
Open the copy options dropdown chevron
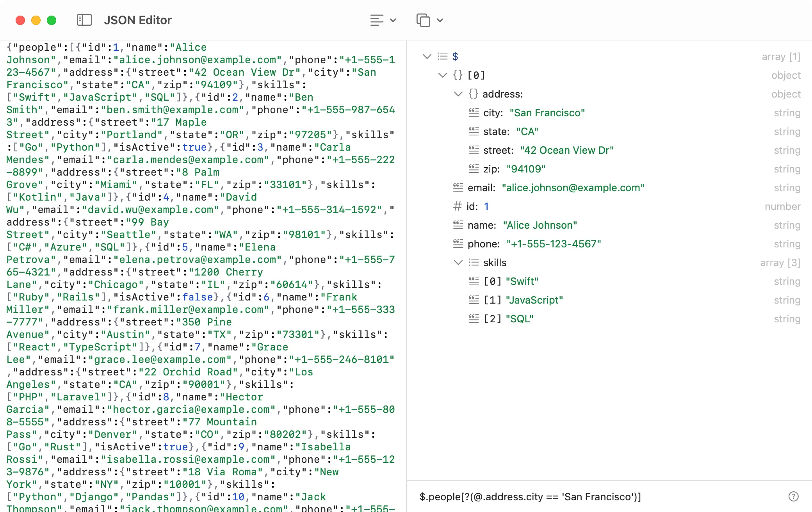pyautogui.click(x=440, y=20)
